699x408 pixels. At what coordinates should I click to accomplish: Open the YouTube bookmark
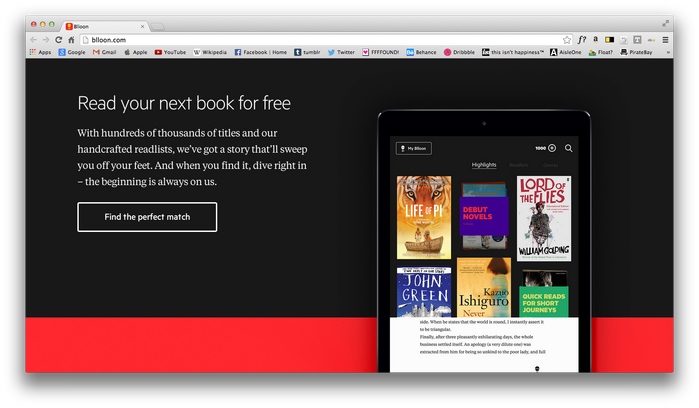click(170, 52)
